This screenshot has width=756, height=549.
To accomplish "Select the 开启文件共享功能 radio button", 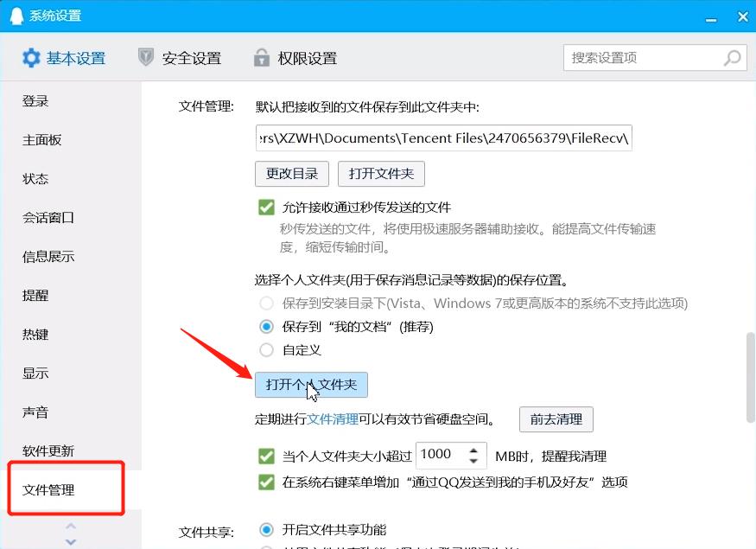I will coord(266,529).
